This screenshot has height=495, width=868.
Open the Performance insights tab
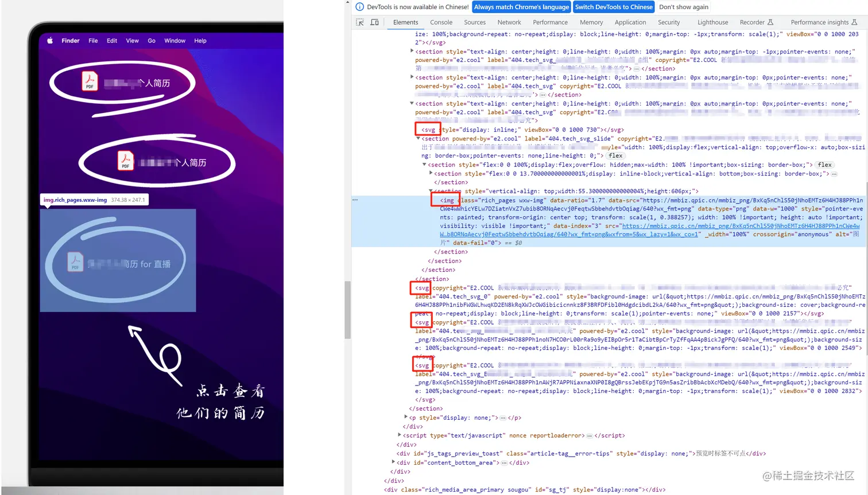coord(819,22)
